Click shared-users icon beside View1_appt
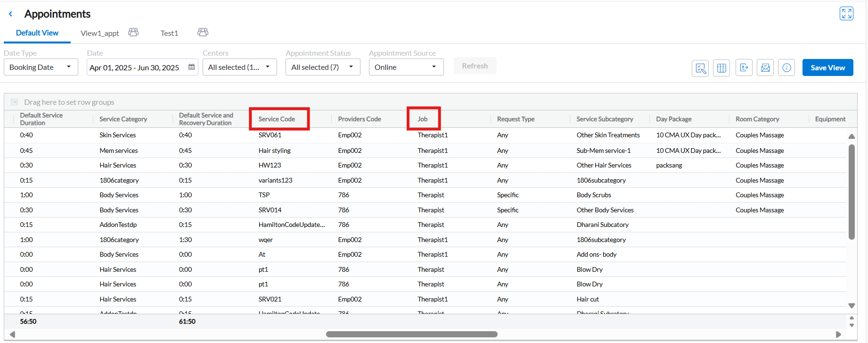Image resolution: width=868 pixels, height=343 pixels. (133, 32)
